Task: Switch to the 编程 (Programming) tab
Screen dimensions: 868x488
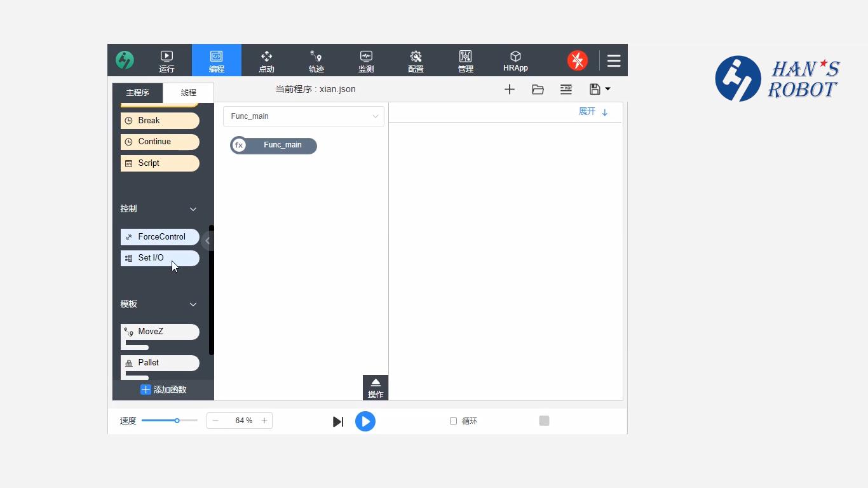Action: (217, 61)
